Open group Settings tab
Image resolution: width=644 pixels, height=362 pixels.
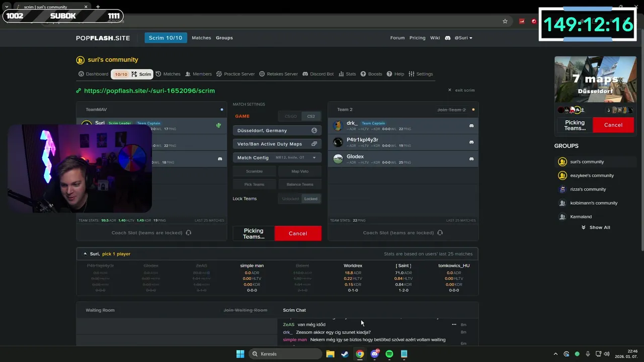point(421,74)
